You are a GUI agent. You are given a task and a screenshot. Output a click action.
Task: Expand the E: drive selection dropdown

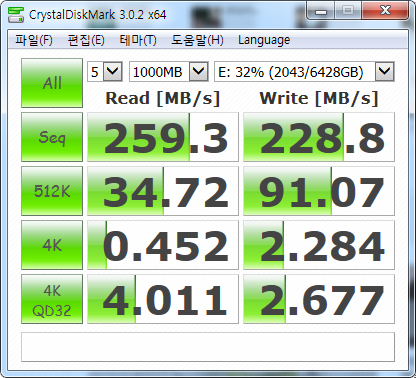pos(385,71)
